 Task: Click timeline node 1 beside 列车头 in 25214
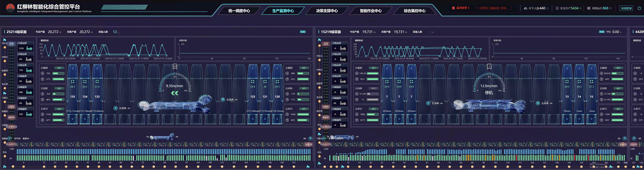pos(5,47)
